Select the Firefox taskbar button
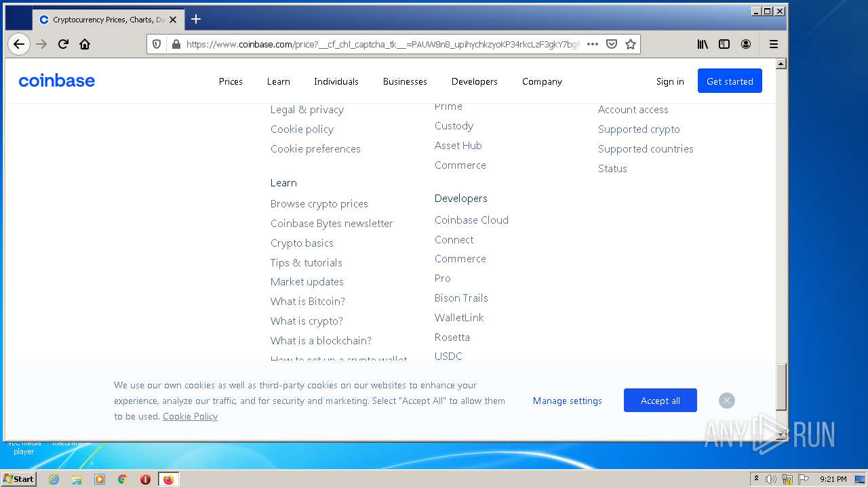868x488 pixels. click(168, 479)
